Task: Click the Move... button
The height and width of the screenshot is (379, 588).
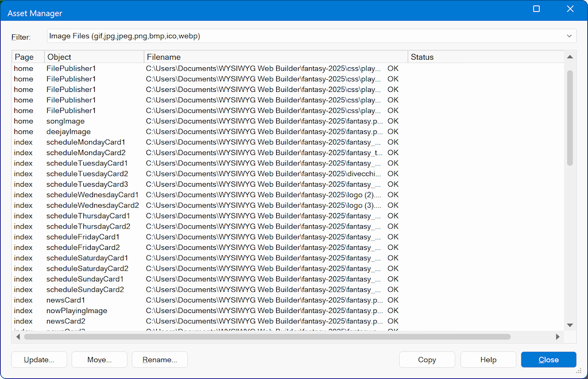Action: (99, 359)
